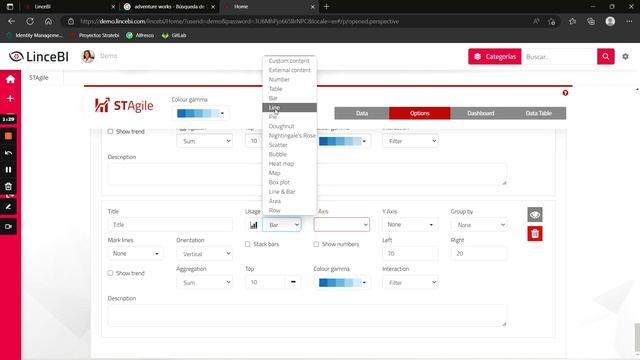This screenshot has width=640, height=360.
Task: Open the Alfresco bookmark
Action: [x=140, y=36]
